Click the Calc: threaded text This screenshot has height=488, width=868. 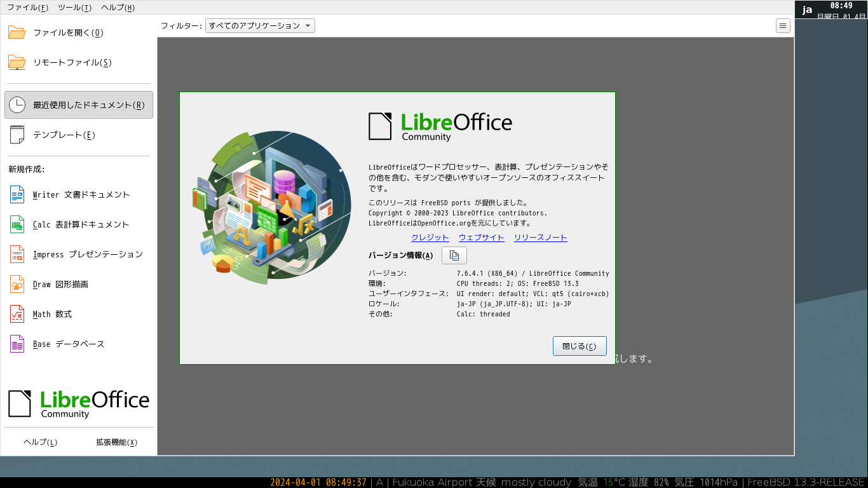[484, 314]
